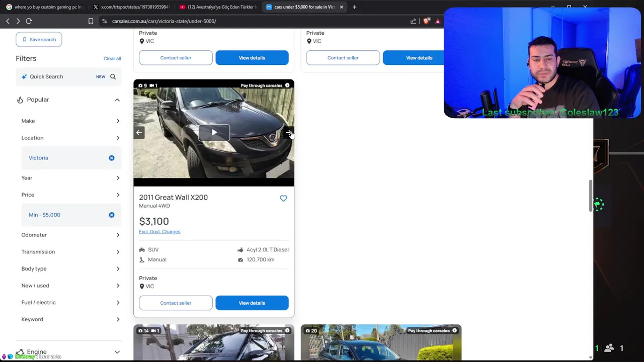Click View details on top-right listing
This screenshot has width=644, height=362.
419,58
